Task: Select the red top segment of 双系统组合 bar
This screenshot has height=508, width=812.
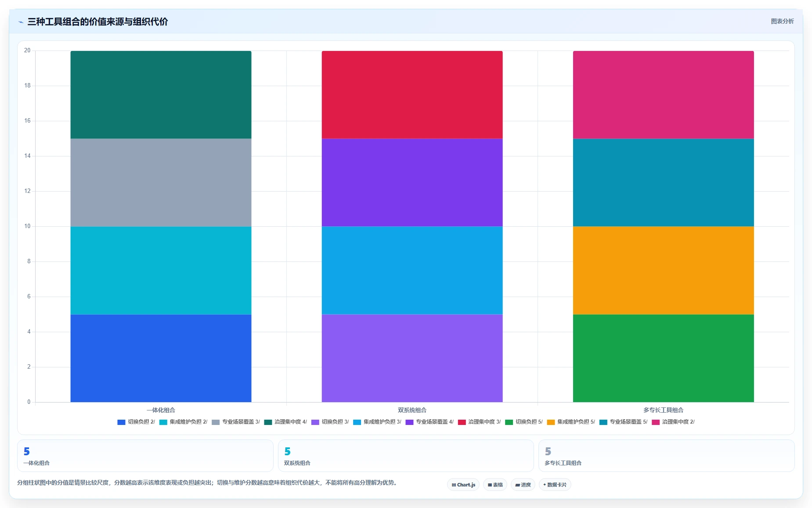Action: point(412,95)
